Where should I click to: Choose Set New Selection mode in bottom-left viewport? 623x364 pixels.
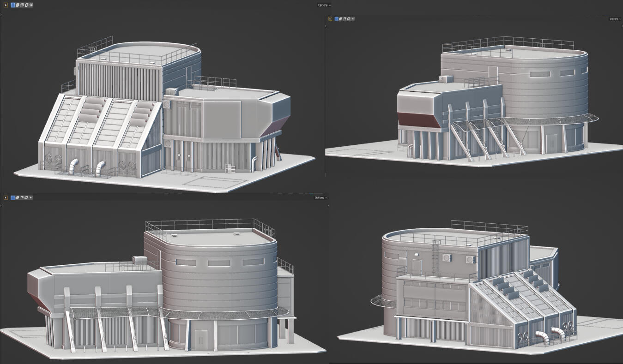tap(13, 197)
